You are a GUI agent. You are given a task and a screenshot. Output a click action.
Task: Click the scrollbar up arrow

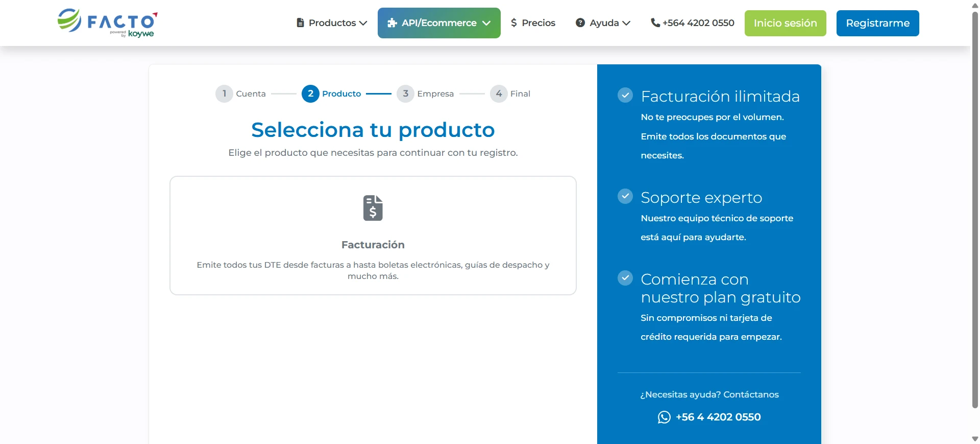[x=975, y=5]
